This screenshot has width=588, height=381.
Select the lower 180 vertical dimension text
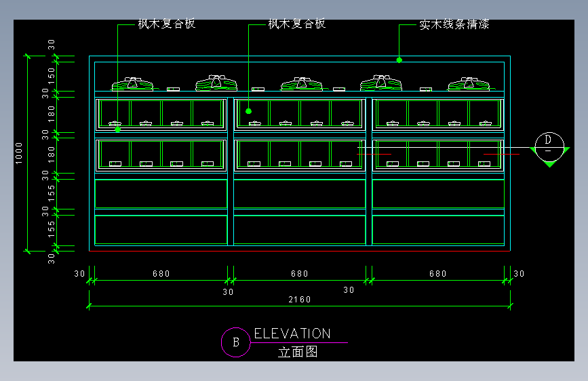point(52,155)
